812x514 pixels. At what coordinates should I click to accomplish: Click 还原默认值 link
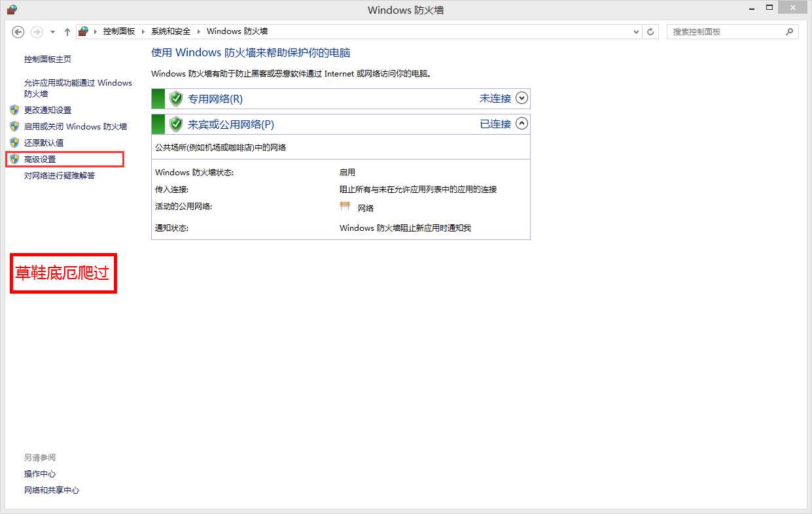pyautogui.click(x=44, y=143)
